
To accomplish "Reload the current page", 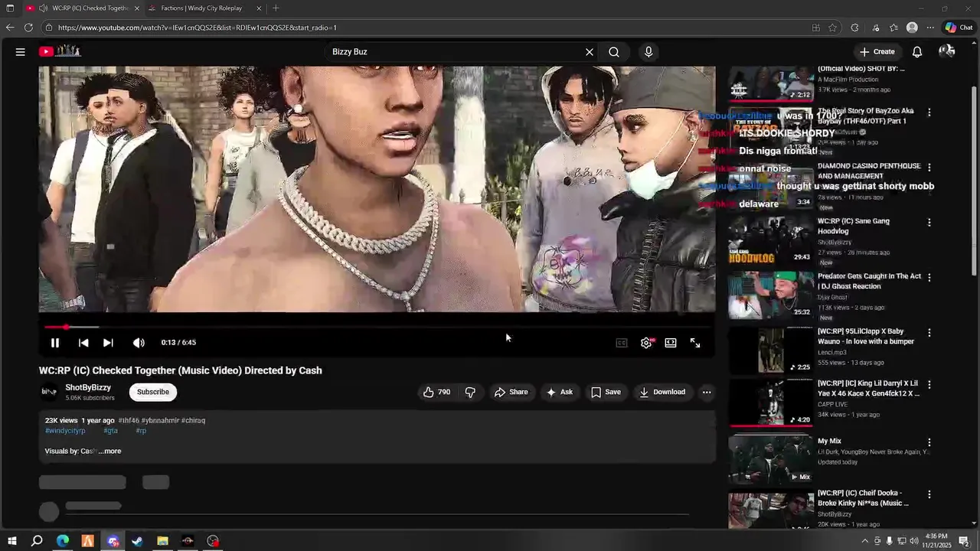I will click(x=28, y=28).
